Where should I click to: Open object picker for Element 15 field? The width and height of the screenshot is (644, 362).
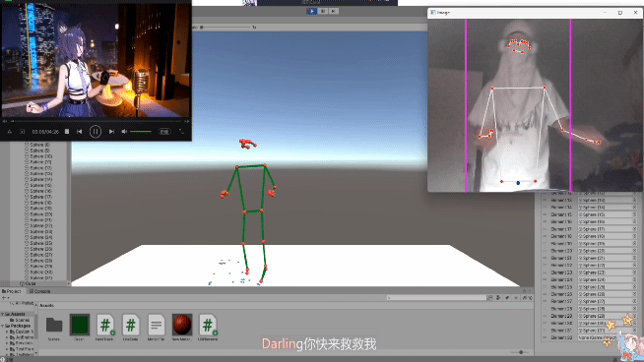pos(634,214)
